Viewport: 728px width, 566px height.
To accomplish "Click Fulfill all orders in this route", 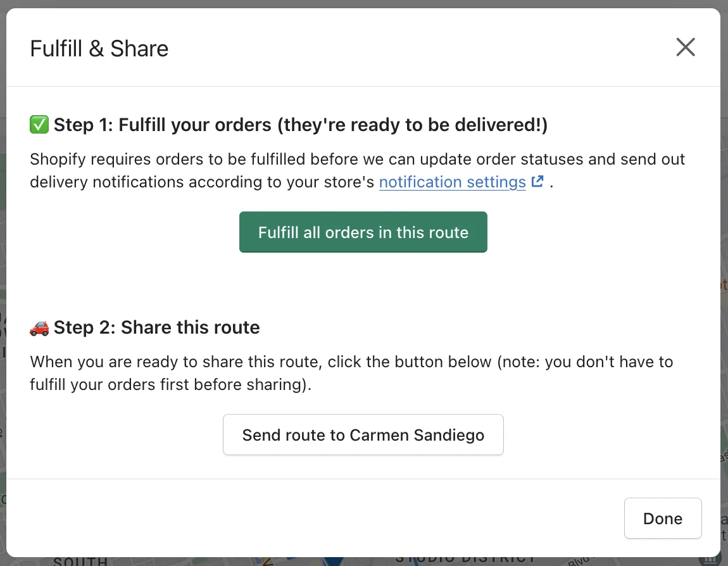I will (x=363, y=232).
